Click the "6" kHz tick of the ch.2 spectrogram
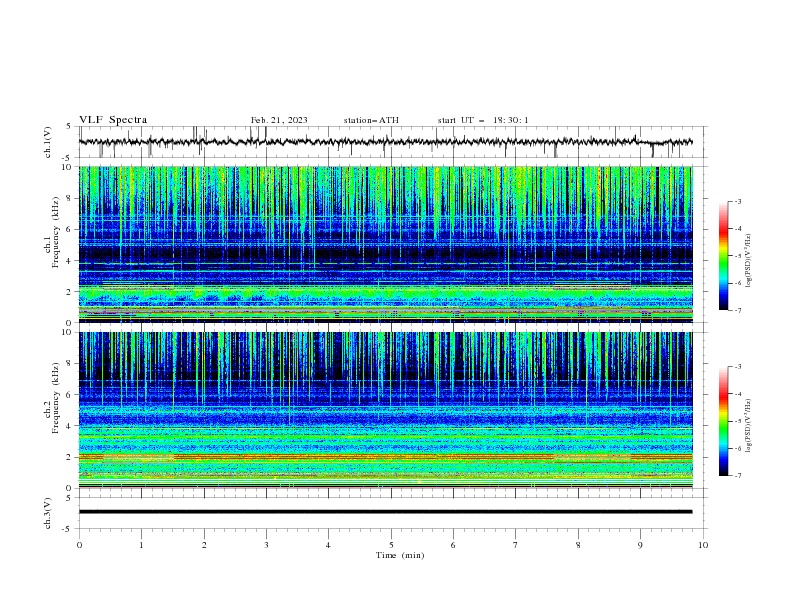Image resolution: width=792 pixels, height=612 pixels. (x=71, y=395)
